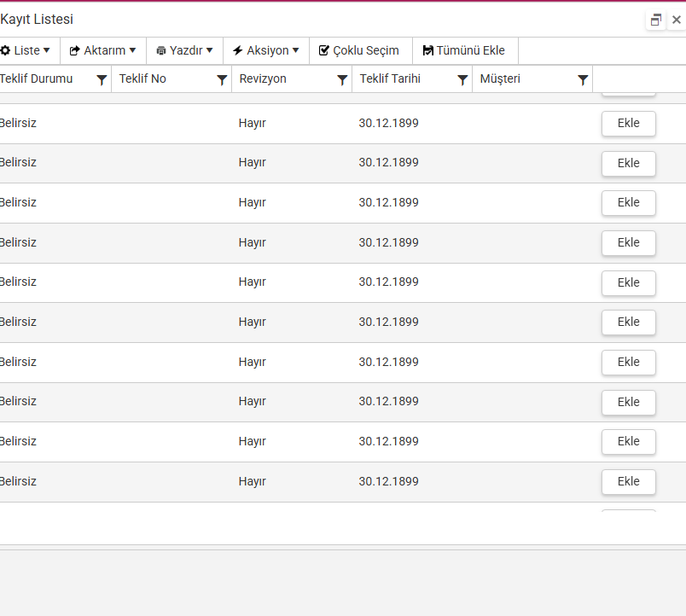The width and height of the screenshot is (686, 616).
Task: Toggle Çoklu Seçim multi-select mode
Action: tap(359, 50)
